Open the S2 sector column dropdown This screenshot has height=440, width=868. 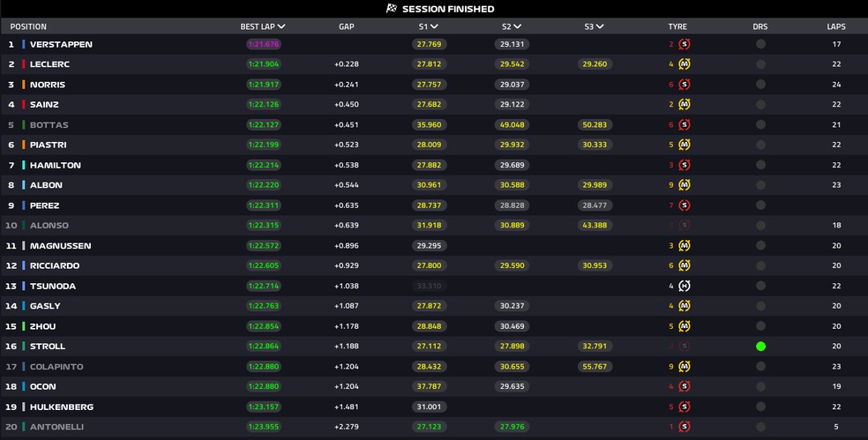pos(517,26)
